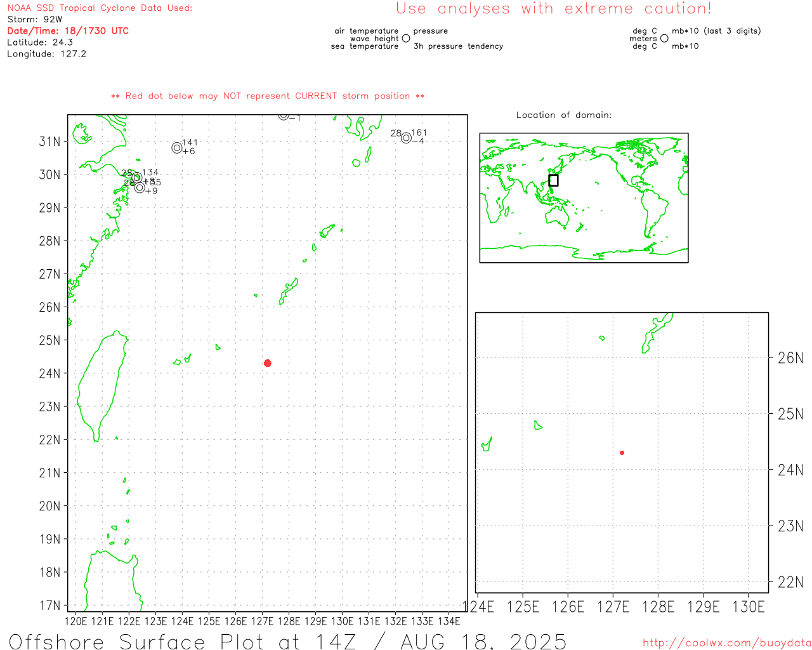Click the 'NOAA SSD Tropical Cyclone Data Used:' heading
The width and height of the screenshot is (812, 650).
click(100, 8)
